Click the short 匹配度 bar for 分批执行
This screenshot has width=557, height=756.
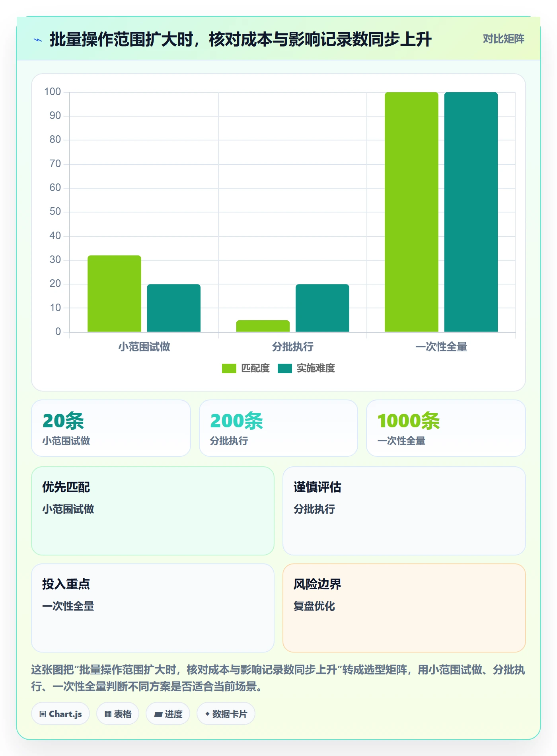[263, 326]
